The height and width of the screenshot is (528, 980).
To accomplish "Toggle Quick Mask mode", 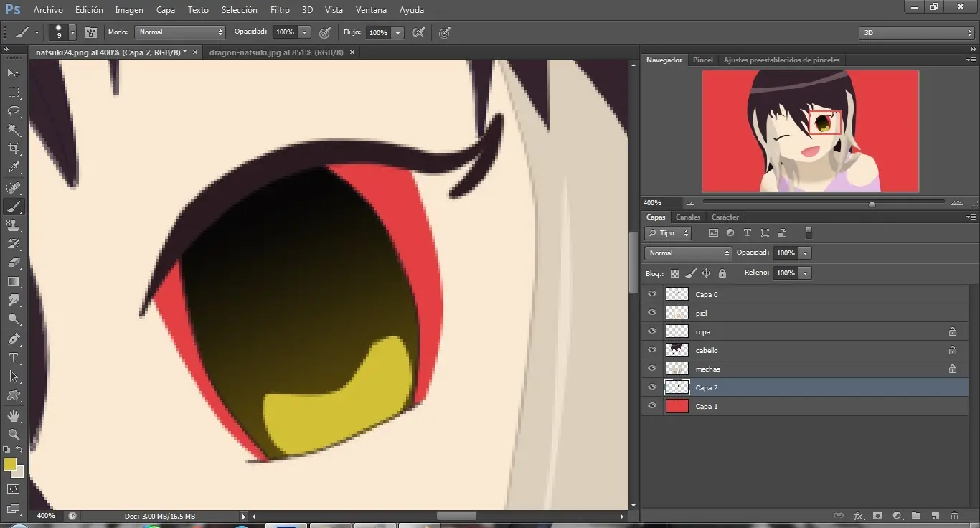I will (14, 489).
